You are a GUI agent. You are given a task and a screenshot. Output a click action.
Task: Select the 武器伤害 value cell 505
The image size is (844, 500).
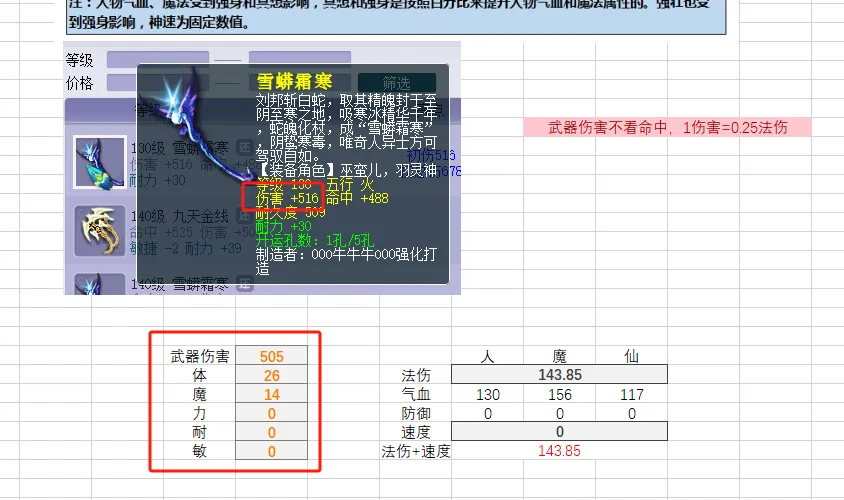pyautogui.click(x=270, y=356)
